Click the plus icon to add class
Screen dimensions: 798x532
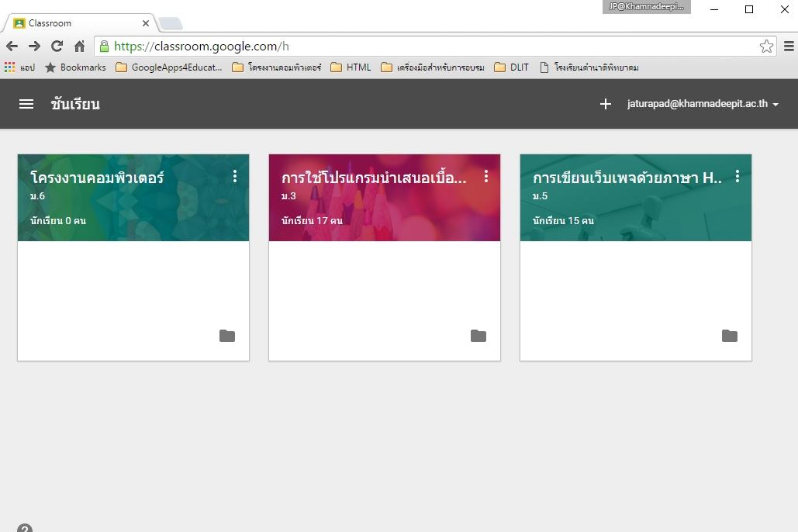(605, 104)
